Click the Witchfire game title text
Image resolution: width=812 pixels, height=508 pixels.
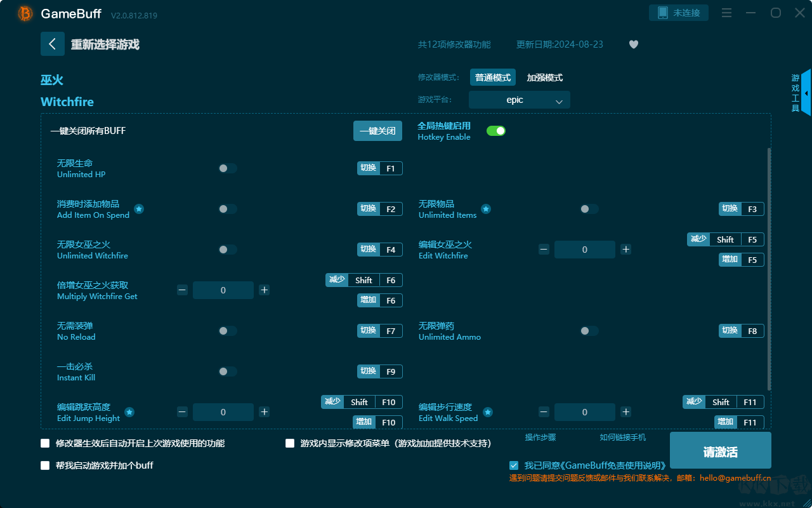point(67,102)
